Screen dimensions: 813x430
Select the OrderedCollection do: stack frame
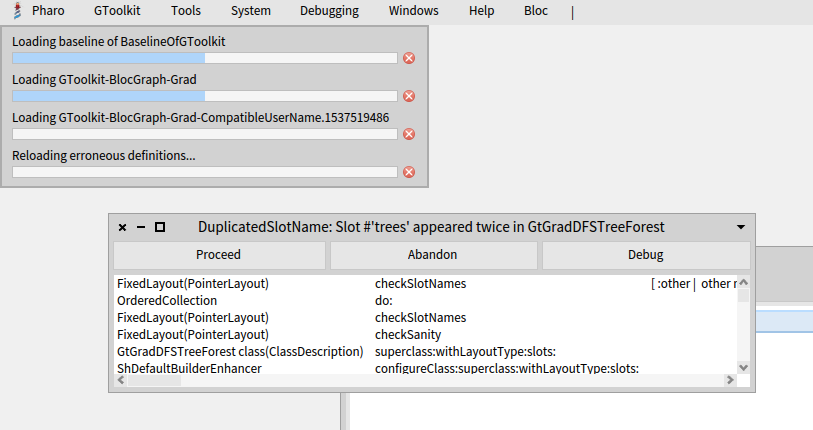pyautogui.click(x=425, y=301)
